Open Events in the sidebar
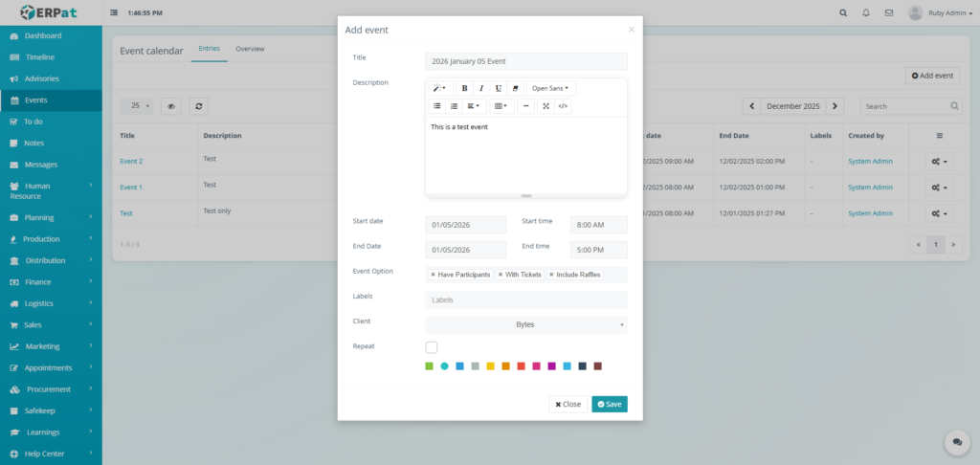 click(x=36, y=100)
